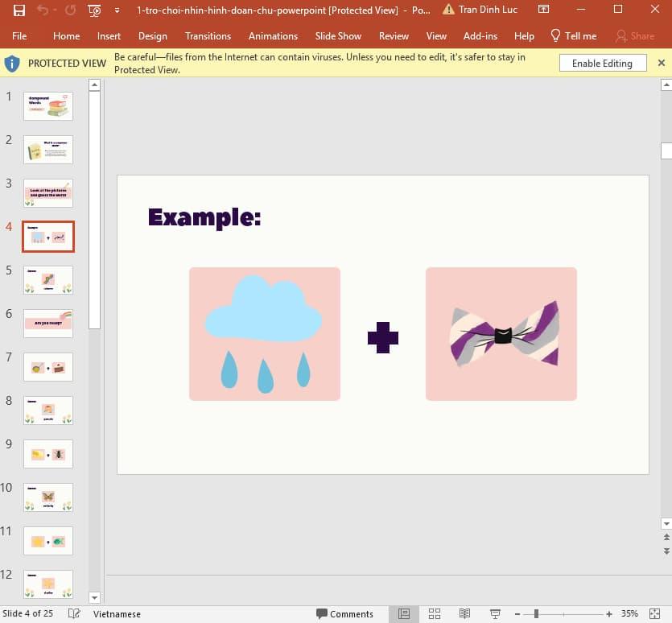Check spelling via the proofing status icon
This screenshot has width=672, height=623.
point(73,613)
